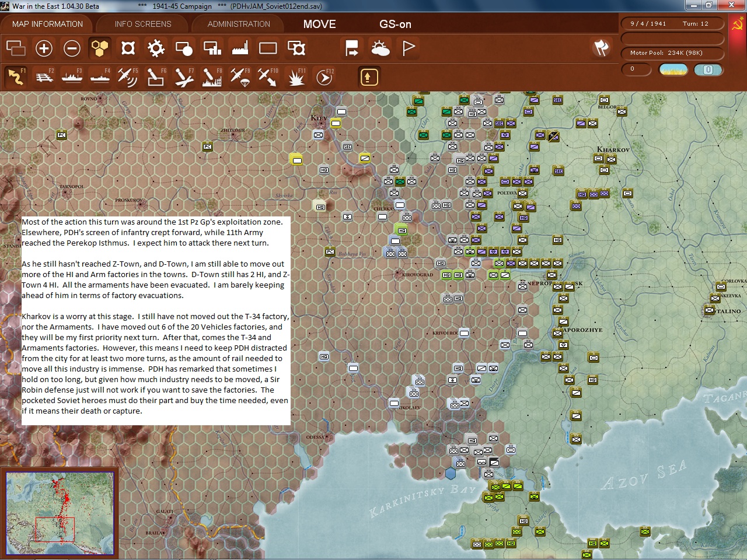Click the MOVE mode label
Screen dimensions: 747x560
click(319, 24)
